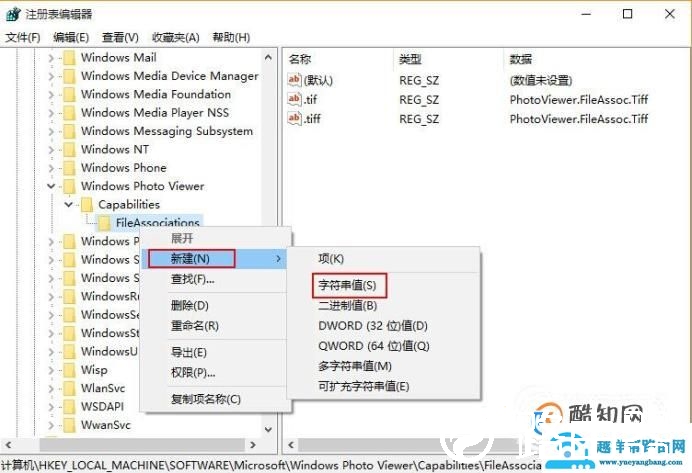This screenshot has width=692, height=473.
Task: Select the Windows Messaging Subsystem tree item
Action: click(167, 131)
